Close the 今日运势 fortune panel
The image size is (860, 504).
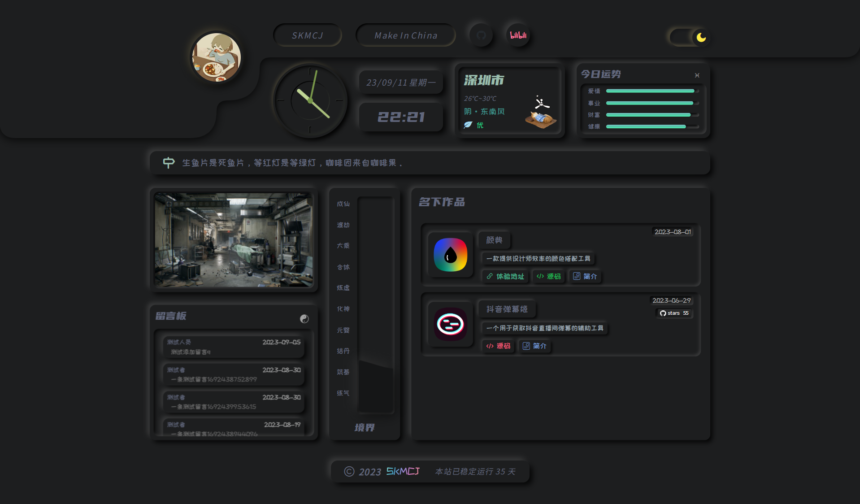tap(697, 75)
